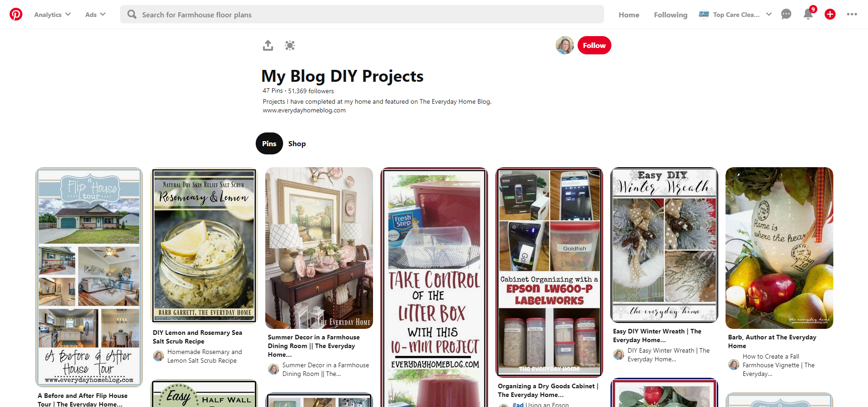Open the three-dot more options menu
The height and width of the screenshot is (407, 868).
click(x=852, y=14)
